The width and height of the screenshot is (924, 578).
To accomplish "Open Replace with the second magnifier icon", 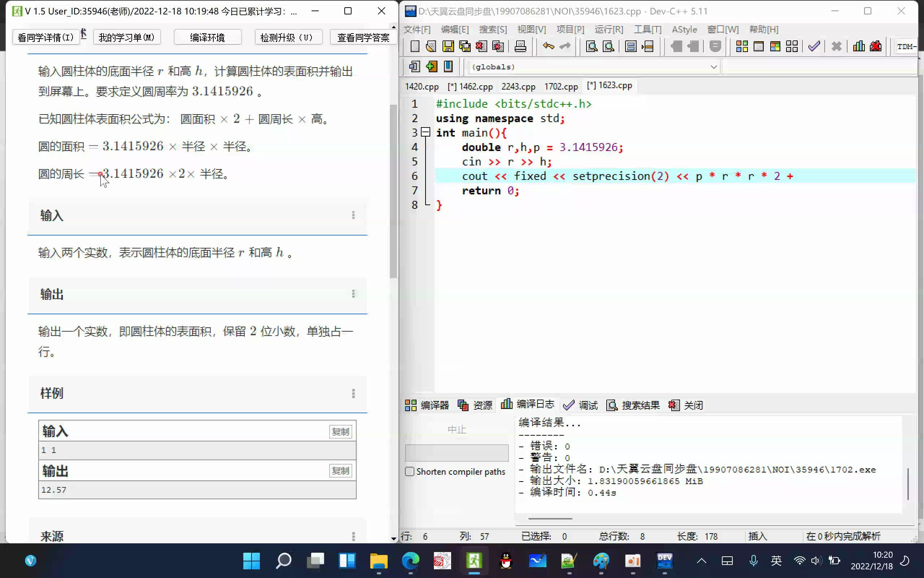I will tap(609, 47).
